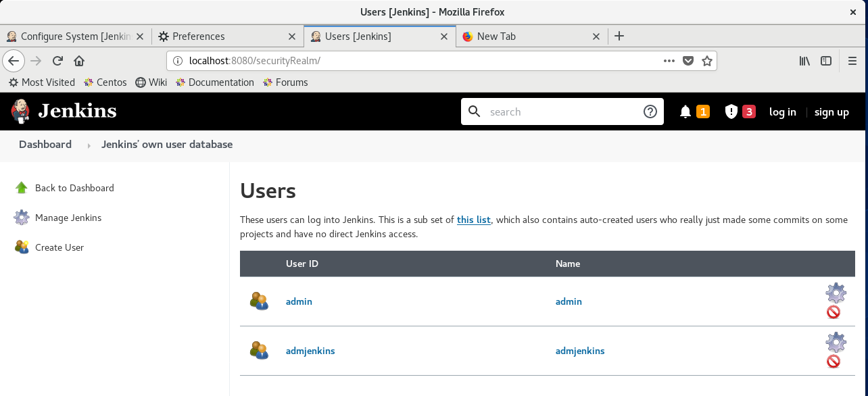Open the Wiki bookmark

[x=151, y=82]
